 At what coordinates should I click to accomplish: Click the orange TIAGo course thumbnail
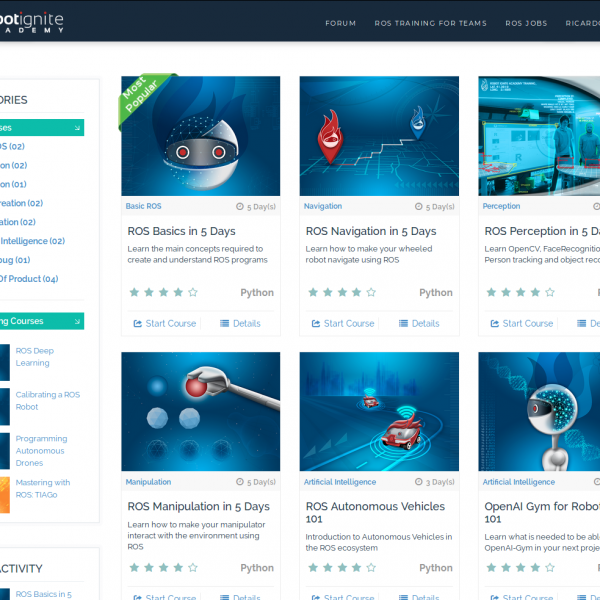point(5,494)
